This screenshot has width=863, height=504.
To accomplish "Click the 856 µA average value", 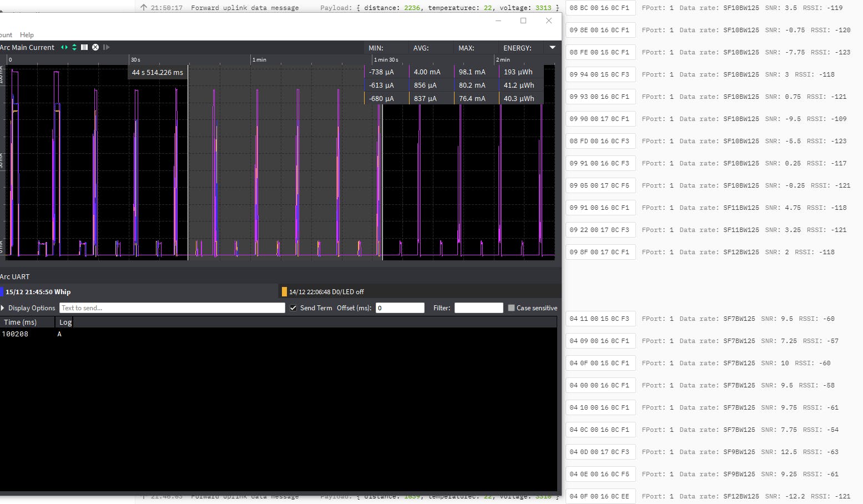I will click(x=425, y=85).
